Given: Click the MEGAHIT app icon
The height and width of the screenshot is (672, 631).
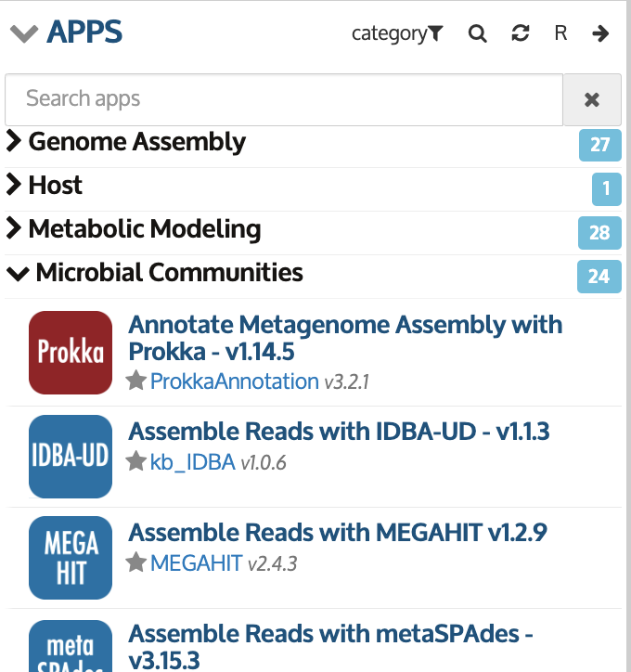Looking at the screenshot, I should [71, 558].
